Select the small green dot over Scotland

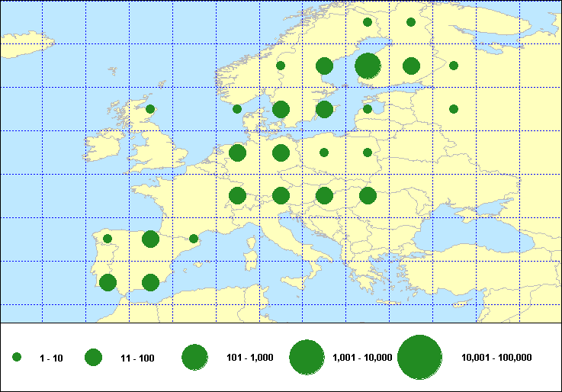[150, 109]
